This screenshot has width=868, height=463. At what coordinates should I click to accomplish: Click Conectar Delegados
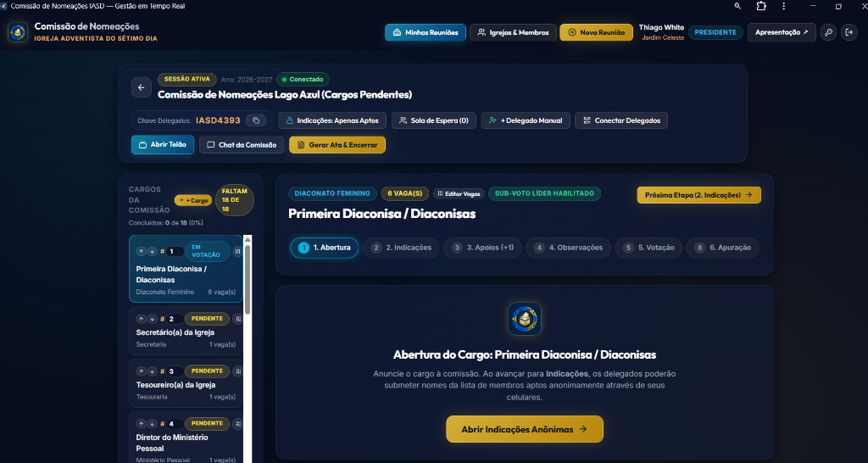[621, 120]
